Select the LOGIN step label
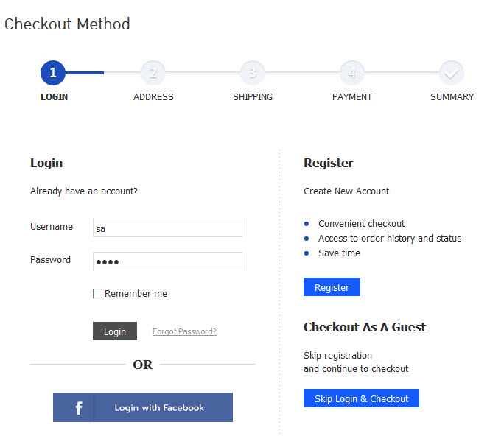This screenshot has width=504, height=436. pos(54,97)
